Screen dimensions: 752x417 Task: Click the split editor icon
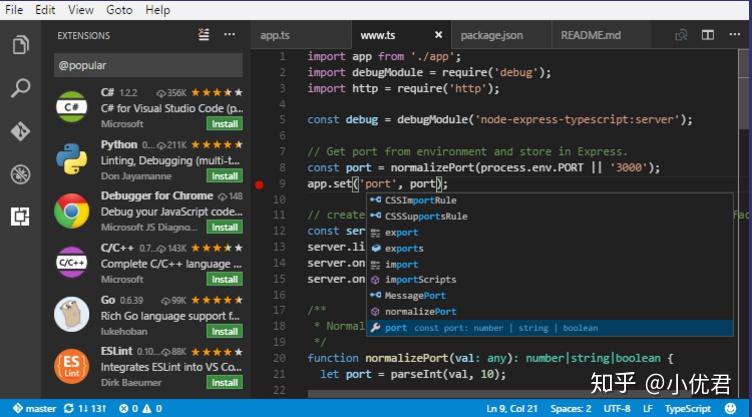point(708,35)
